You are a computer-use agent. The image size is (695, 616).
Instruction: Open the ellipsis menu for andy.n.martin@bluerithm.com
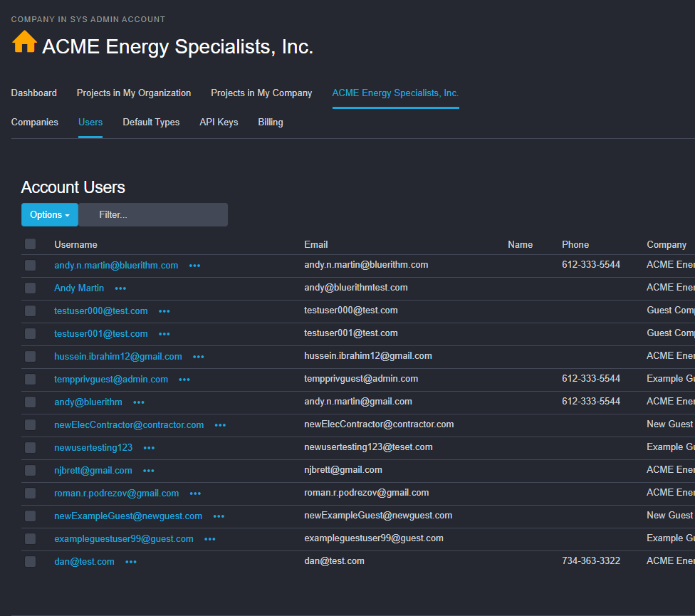194,266
